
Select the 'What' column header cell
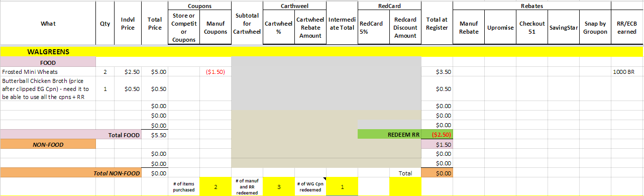click(48, 23)
